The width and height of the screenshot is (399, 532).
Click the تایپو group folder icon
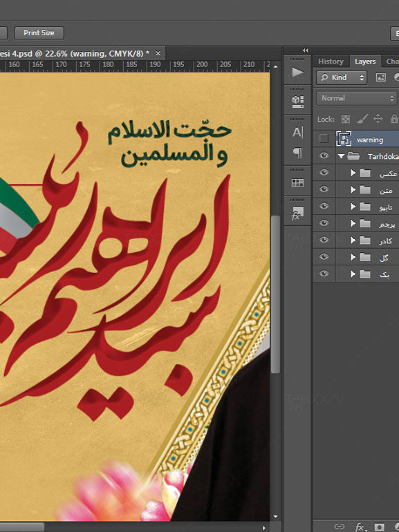click(x=365, y=207)
